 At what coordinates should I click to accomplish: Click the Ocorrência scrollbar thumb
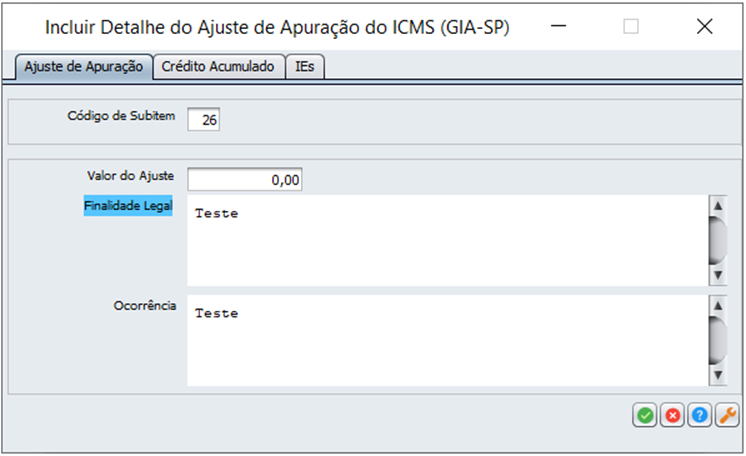[718, 340]
